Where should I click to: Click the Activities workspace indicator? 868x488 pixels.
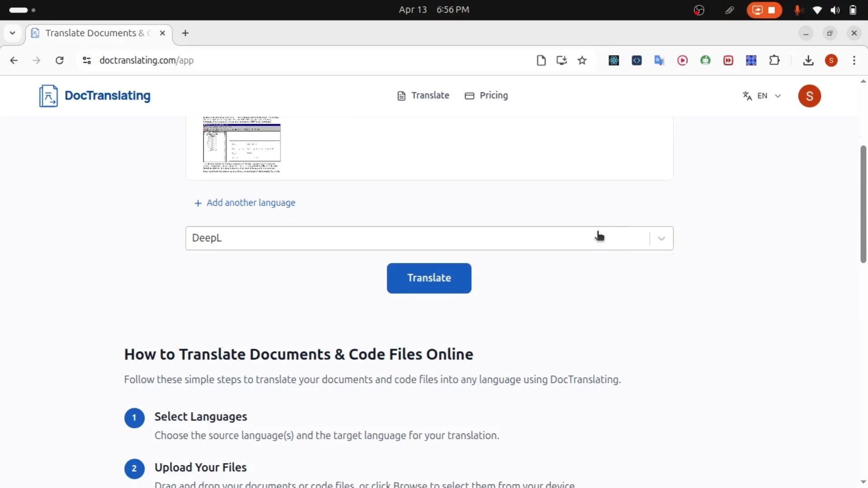[x=22, y=10]
